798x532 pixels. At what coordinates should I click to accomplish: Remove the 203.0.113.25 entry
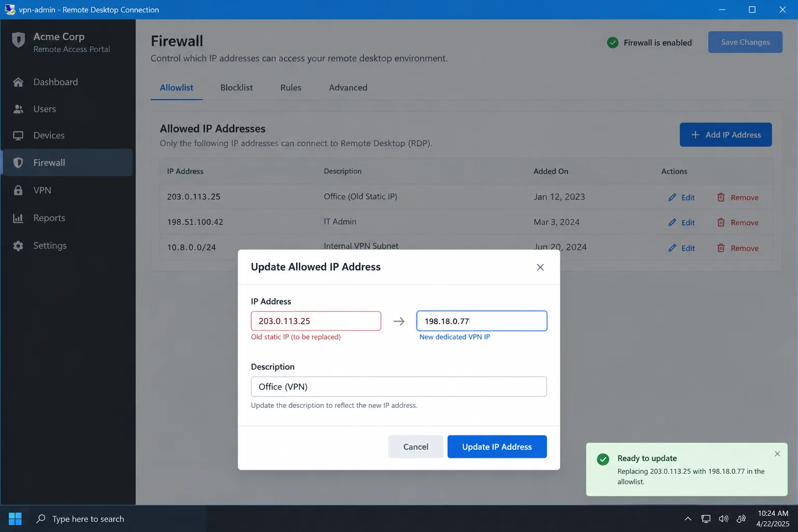click(x=738, y=197)
